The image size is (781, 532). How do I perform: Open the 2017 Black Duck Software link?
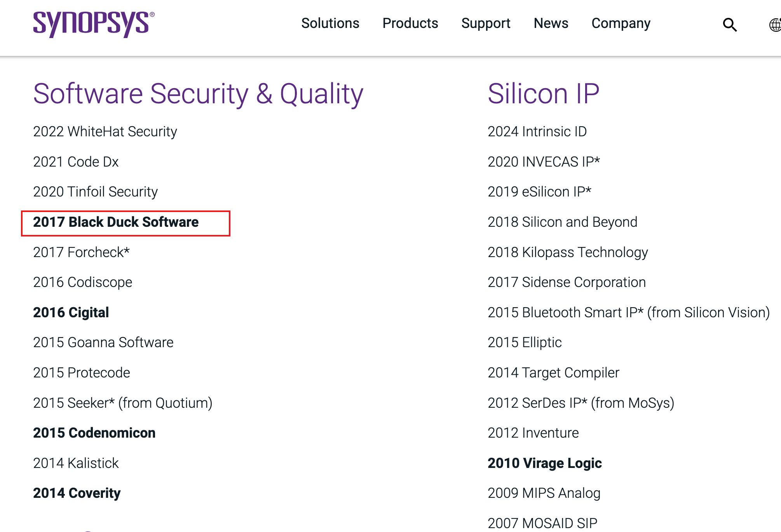click(116, 222)
